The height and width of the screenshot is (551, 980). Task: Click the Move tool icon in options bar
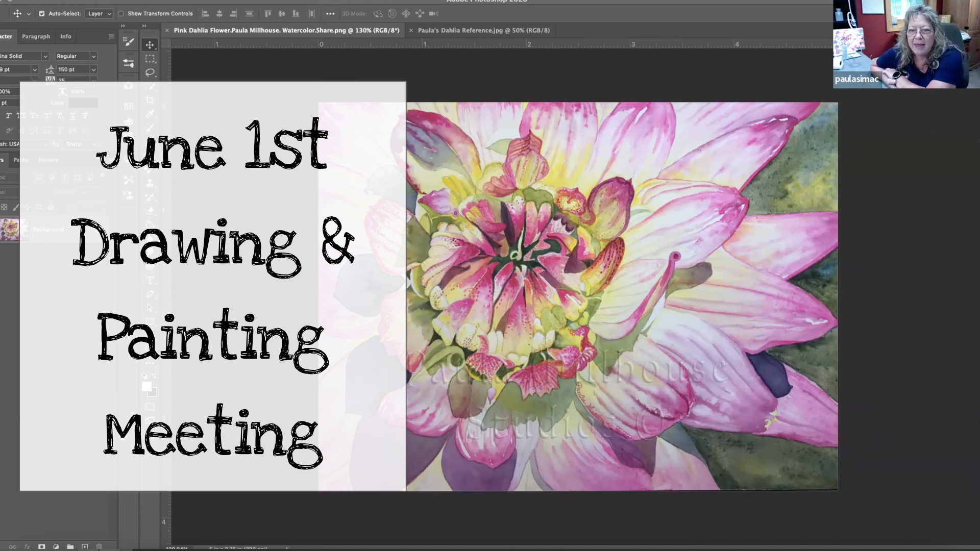(17, 14)
